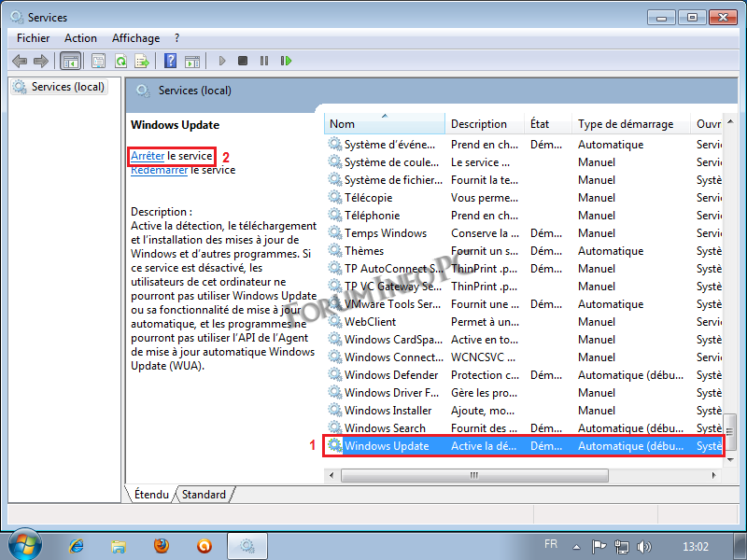Click the Arrêter link to stop service
Image resolution: width=747 pixels, height=560 pixels.
[148, 156]
